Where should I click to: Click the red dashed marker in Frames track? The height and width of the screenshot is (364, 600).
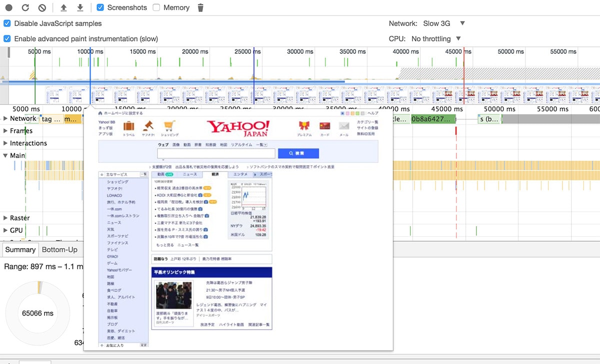pyautogui.click(x=456, y=131)
